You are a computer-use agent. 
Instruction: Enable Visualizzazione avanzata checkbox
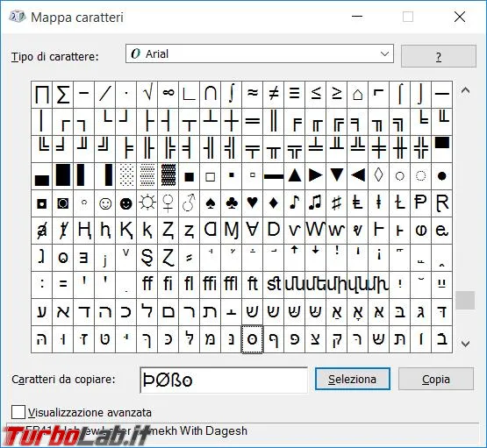(x=18, y=412)
